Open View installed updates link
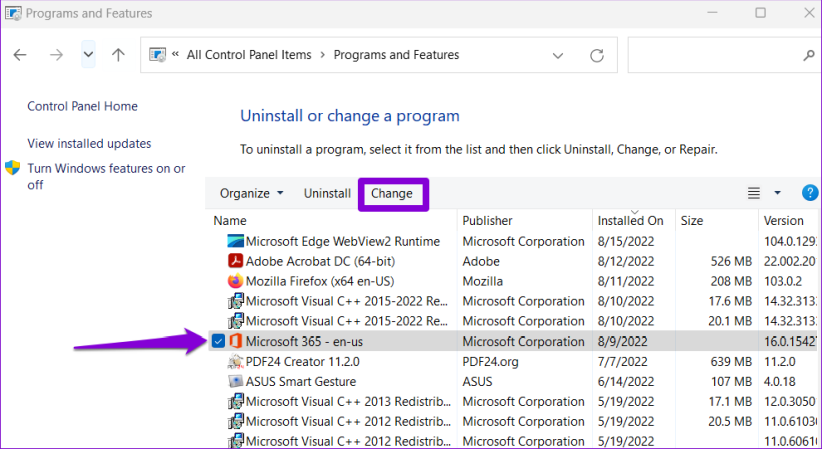Screen dimensions: 822x449 (x=89, y=143)
